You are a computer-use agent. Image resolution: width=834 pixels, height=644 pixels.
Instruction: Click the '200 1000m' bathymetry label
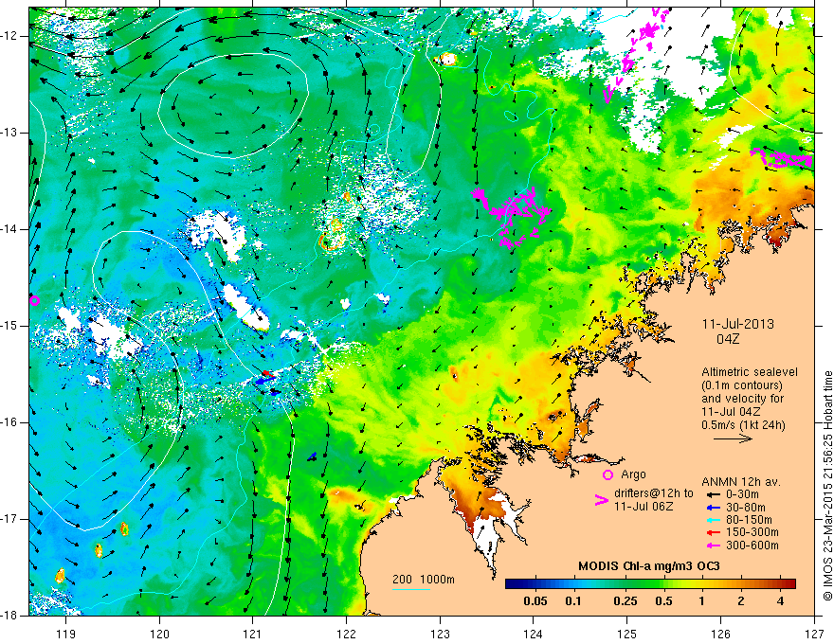(x=424, y=580)
